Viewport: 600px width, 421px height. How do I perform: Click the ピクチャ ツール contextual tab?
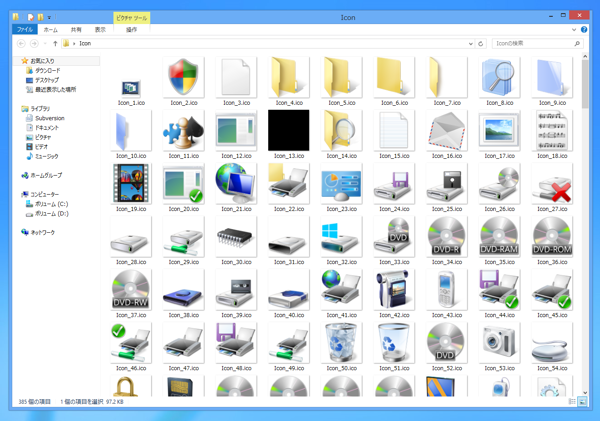click(x=131, y=18)
